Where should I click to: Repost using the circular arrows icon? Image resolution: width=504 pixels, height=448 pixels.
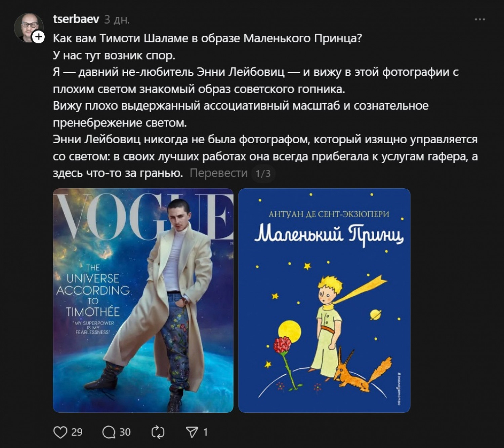pos(158,432)
